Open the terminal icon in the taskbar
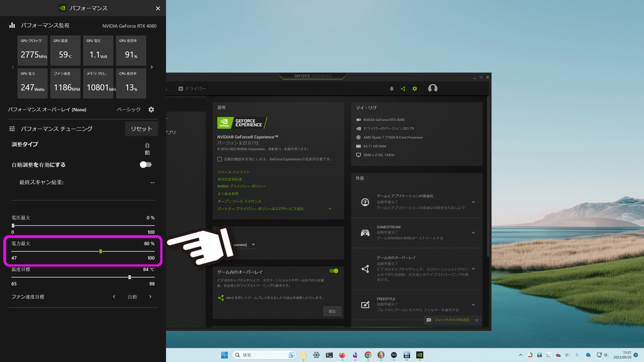The width and height of the screenshot is (644, 362). [x=330, y=355]
